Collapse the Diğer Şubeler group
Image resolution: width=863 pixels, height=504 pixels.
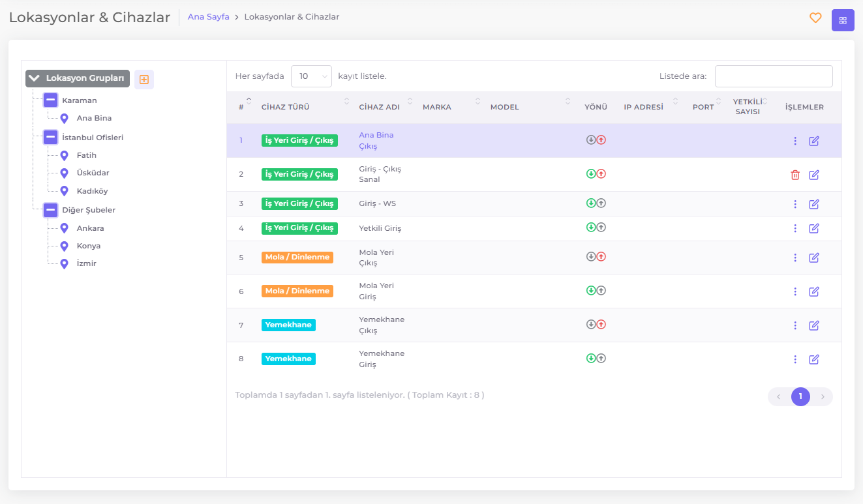pos(51,210)
